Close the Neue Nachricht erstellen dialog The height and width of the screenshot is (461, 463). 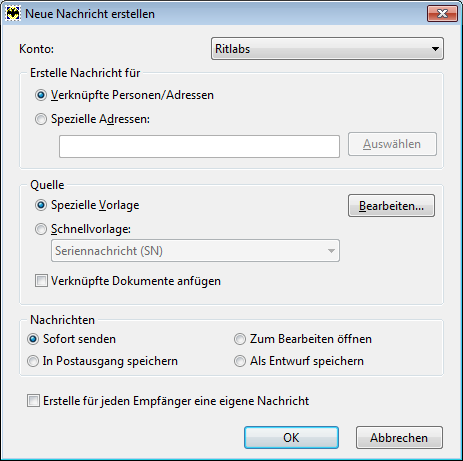click(442, 14)
